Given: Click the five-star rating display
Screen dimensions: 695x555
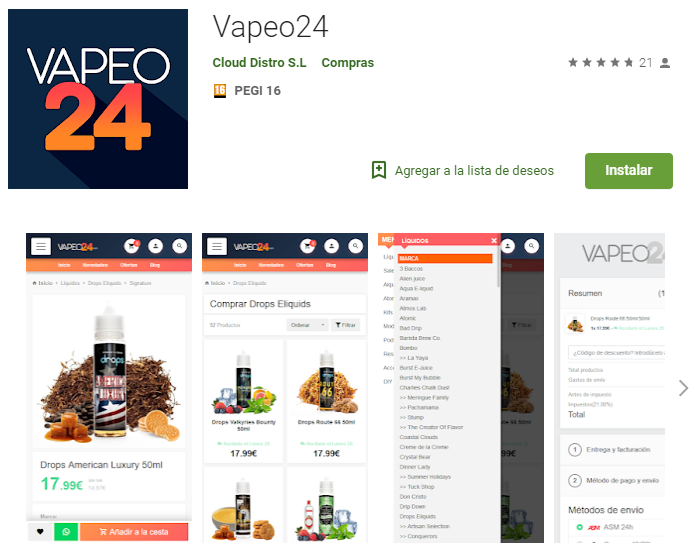Looking at the screenshot, I should coord(601,63).
